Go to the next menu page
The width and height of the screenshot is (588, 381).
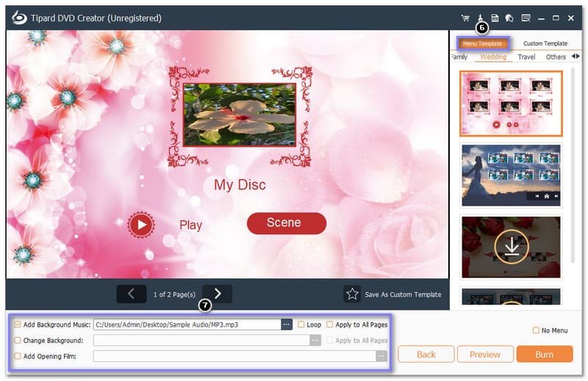[x=217, y=294]
